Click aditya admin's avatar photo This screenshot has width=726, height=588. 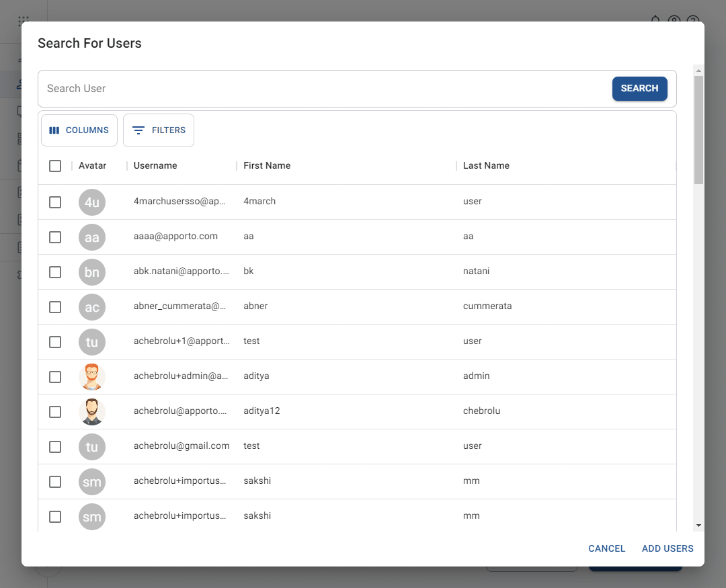click(x=92, y=376)
